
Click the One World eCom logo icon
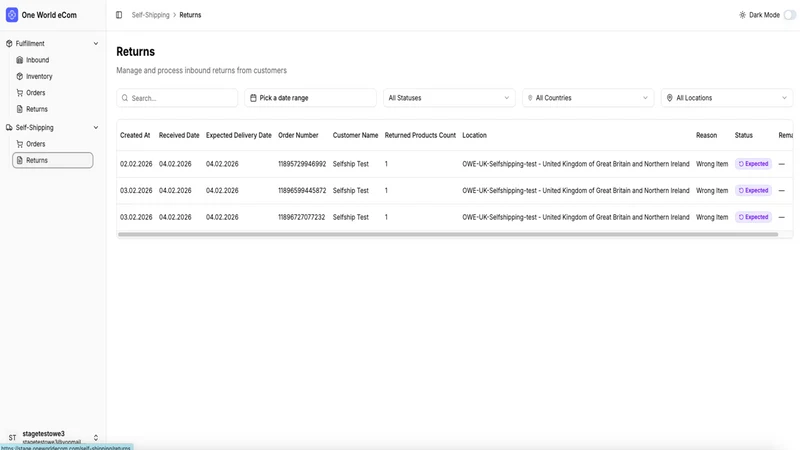click(12, 15)
